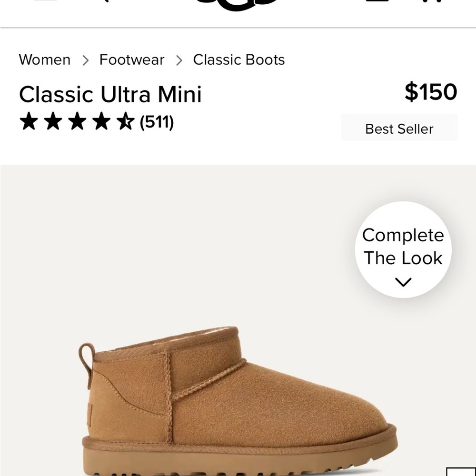Click the down arrow inside Complete The Look circle

[x=403, y=282]
